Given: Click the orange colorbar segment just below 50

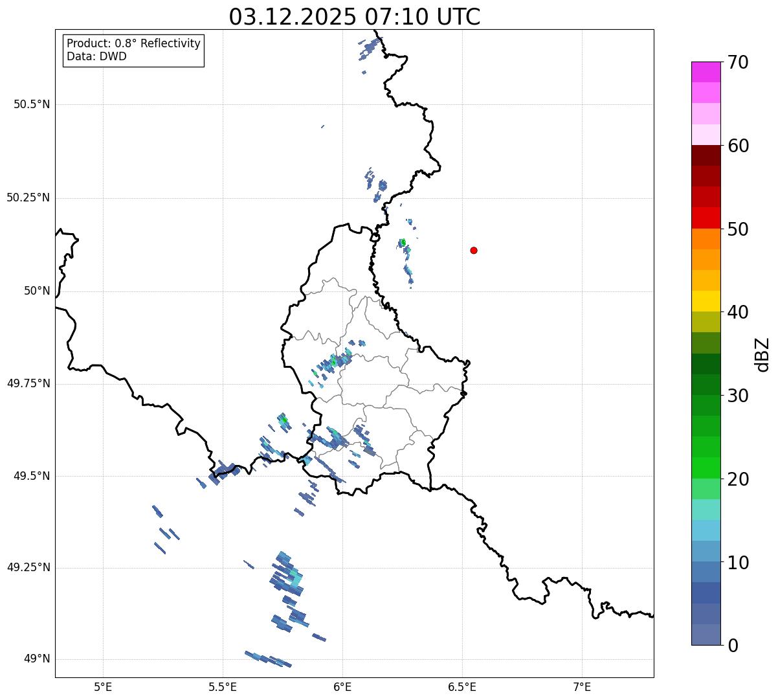Looking at the screenshot, I should click(x=706, y=239).
